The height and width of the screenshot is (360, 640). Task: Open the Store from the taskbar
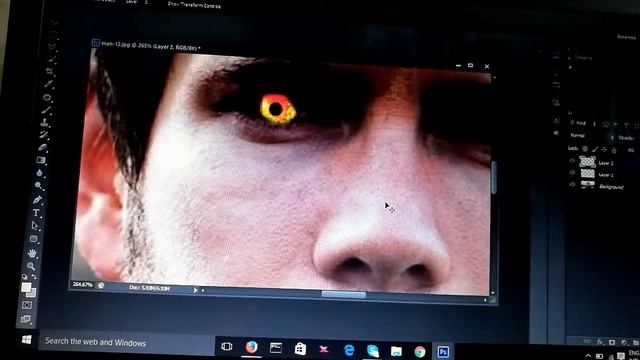[x=300, y=349]
